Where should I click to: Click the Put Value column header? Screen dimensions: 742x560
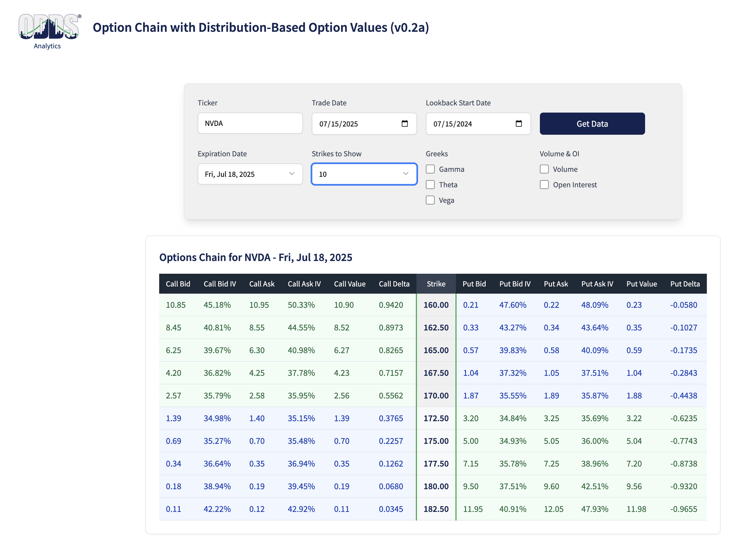(x=642, y=284)
